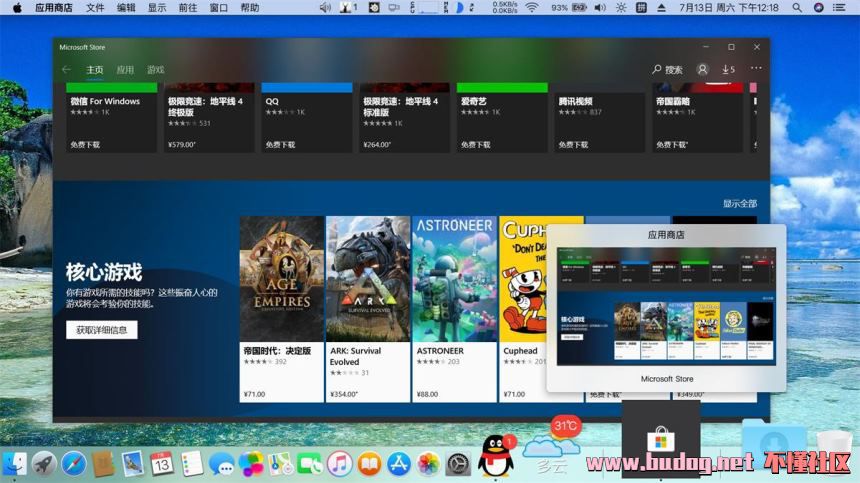Open the 微信 For Windows app card

111,118
